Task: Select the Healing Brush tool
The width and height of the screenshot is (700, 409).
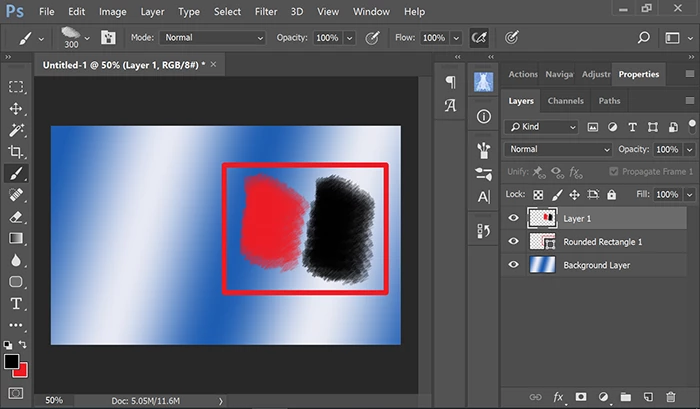Action: tap(16, 195)
